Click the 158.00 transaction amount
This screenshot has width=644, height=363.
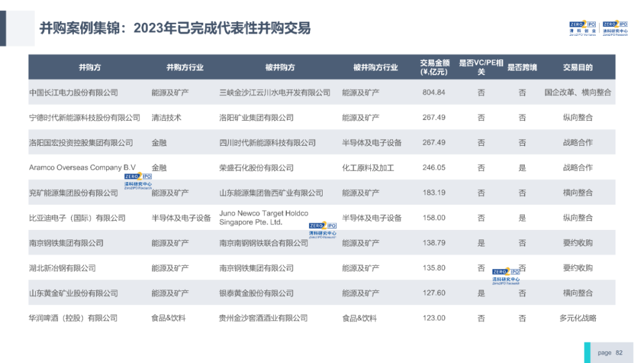434,218
